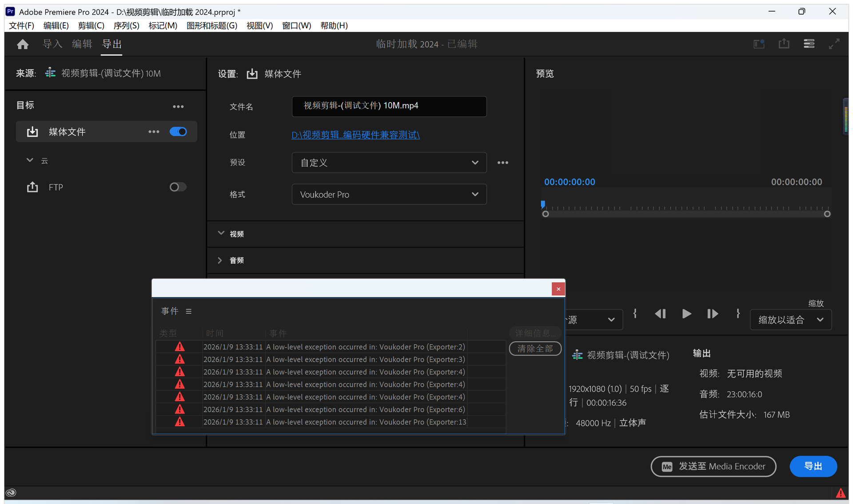Open the 预设 dropdown showing 自定义
The height and width of the screenshot is (504, 853).
(389, 163)
